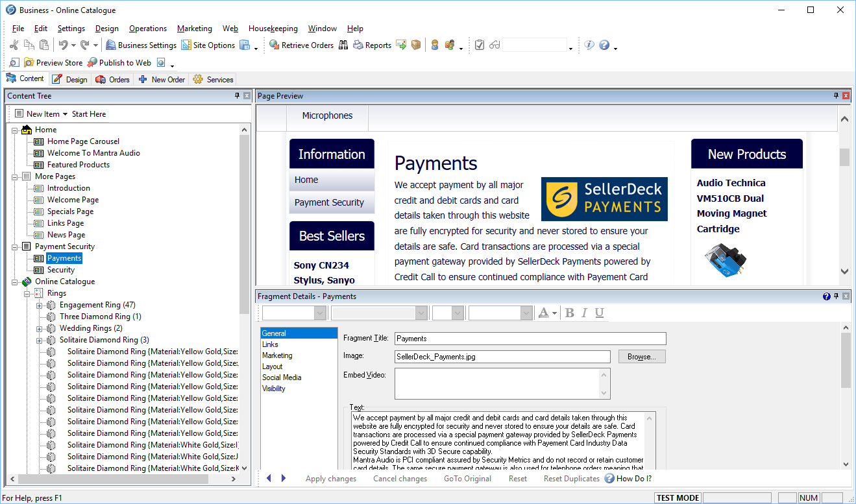This screenshot has width=856, height=504.
Task: Toggle italic formatting in Fragment Details
Action: [584, 313]
